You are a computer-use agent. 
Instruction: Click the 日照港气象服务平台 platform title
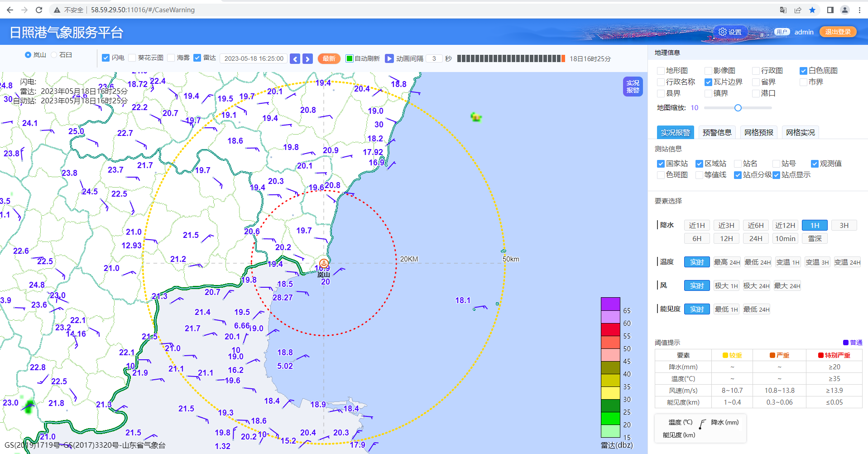coord(67,32)
